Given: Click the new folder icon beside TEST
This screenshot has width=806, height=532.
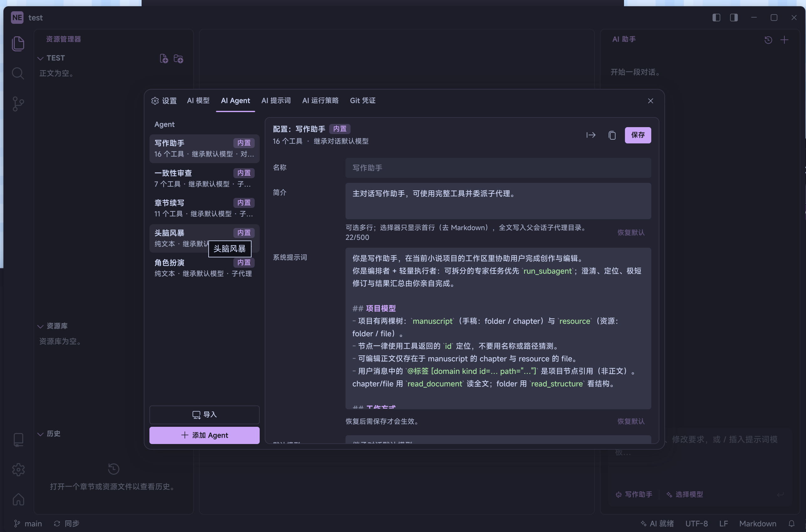Looking at the screenshot, I should tap(179, 59).
